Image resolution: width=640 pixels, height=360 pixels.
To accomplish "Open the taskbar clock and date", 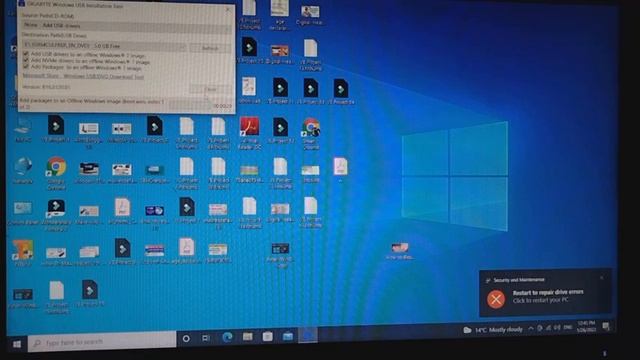I will 587,327.
